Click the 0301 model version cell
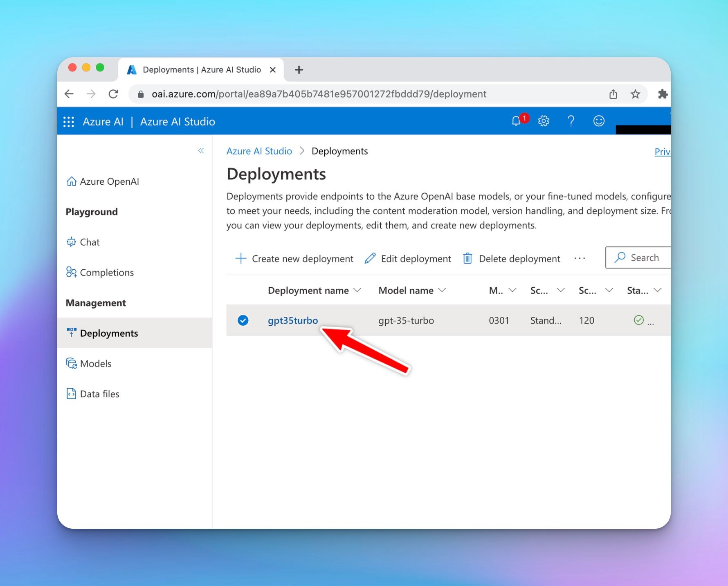The width and height of the screenshot is (728, 586). [x=499, y=320]
